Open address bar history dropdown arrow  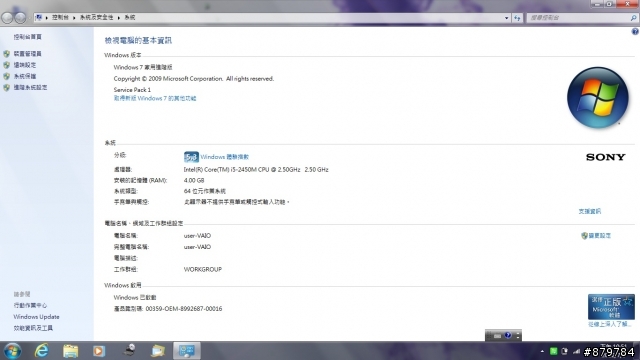[x=507, y=18]
